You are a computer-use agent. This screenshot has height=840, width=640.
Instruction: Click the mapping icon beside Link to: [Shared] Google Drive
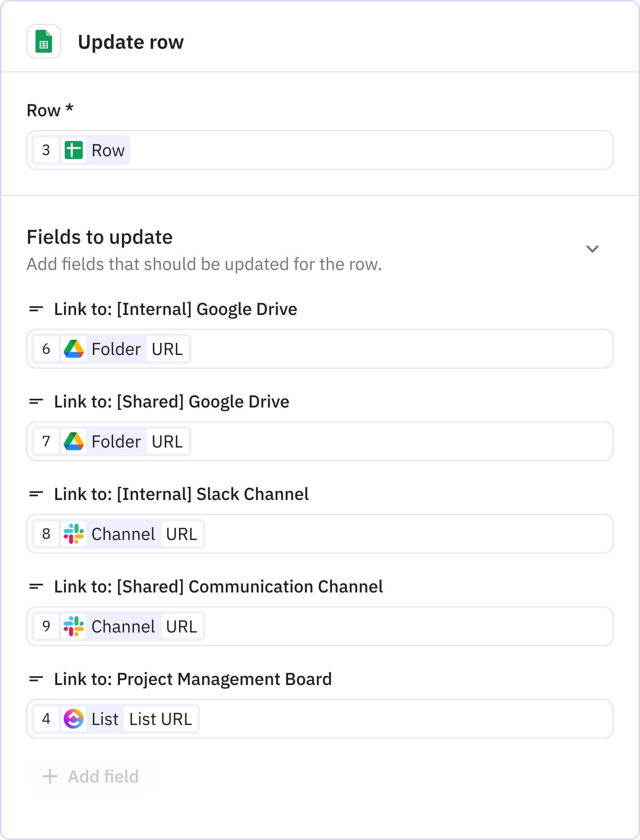click(x=36, y=402)
